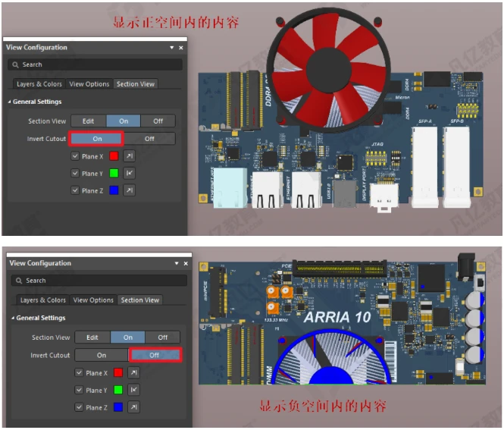Uncheck Plane Y checkbox in bottom panel
504x430 pixels.
point(79,390)
